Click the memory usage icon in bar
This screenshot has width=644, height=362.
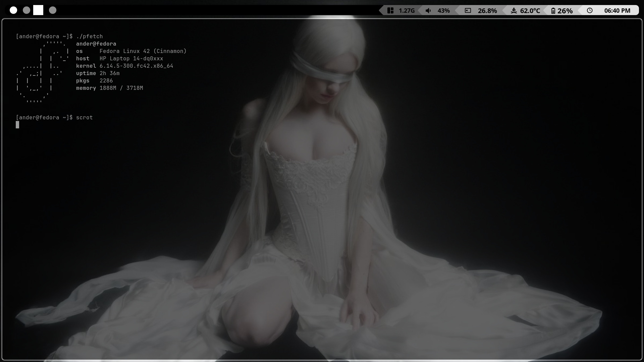pos(390,10)
